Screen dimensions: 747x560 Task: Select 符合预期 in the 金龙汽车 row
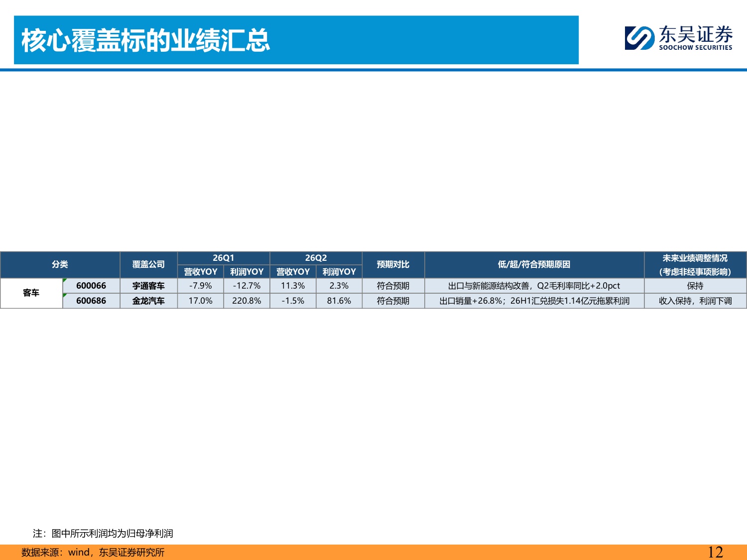click(393, 301)
